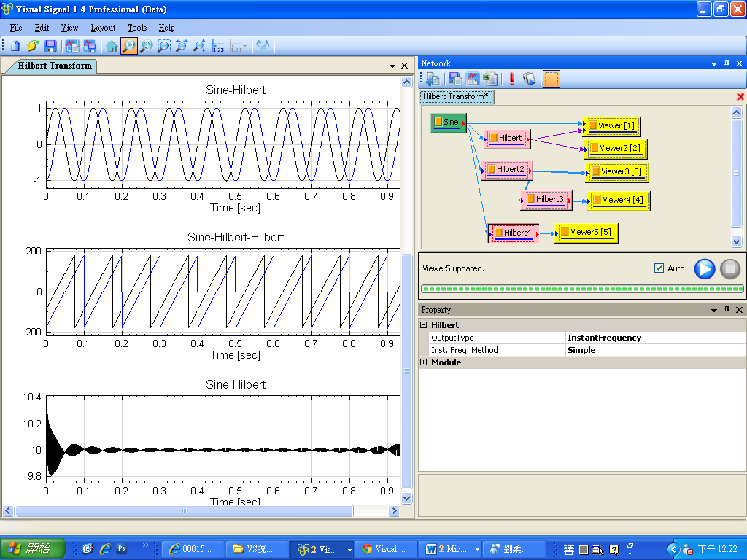Select the Viewer3 [3] node
The height and width of the screenshot is (560, 747).
pos(617,172)
